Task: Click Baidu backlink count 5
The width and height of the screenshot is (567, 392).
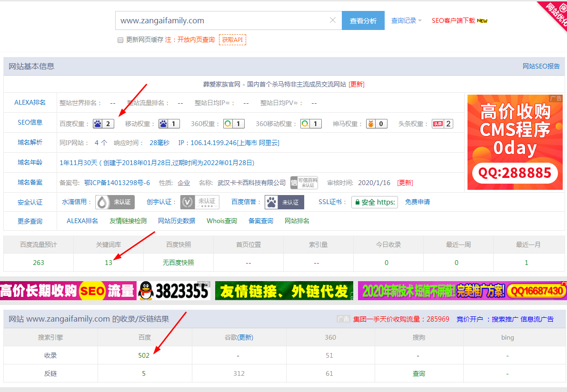Action: pyautogui.click(x=144, y=373)
